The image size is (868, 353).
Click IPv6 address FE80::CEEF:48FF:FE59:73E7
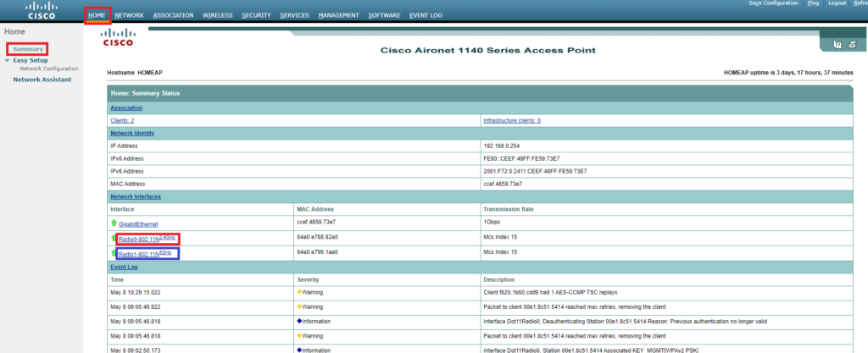[x=523, y=158]
